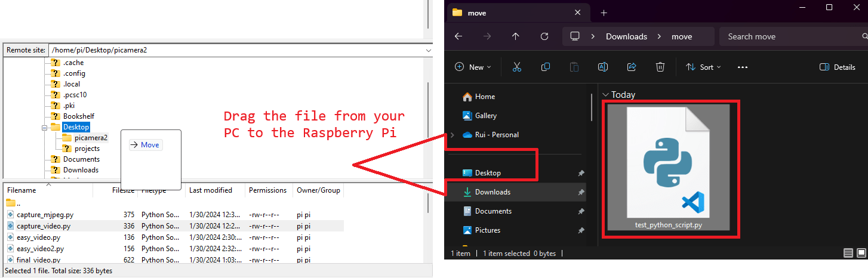Click the pin icon beside Pictures
The height and width of the screenshot is (278, 868).
coord(581,230)
